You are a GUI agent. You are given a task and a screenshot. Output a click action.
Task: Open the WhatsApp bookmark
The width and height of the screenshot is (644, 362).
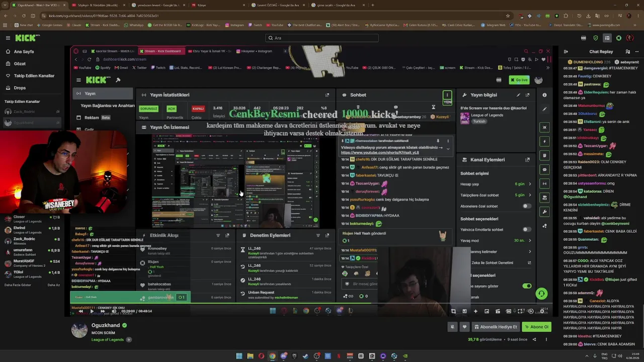(x=133, y=25)
